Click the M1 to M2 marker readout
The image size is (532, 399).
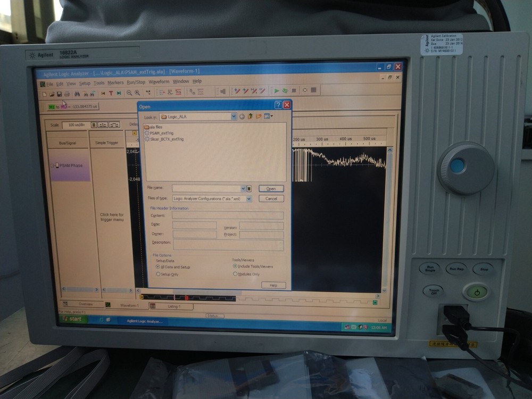73,106
